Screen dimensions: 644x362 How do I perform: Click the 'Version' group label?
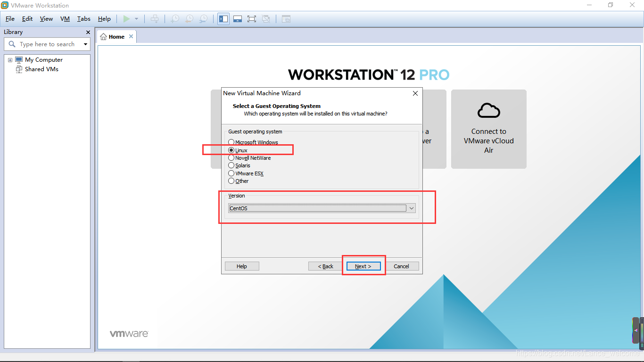(237, 196)
